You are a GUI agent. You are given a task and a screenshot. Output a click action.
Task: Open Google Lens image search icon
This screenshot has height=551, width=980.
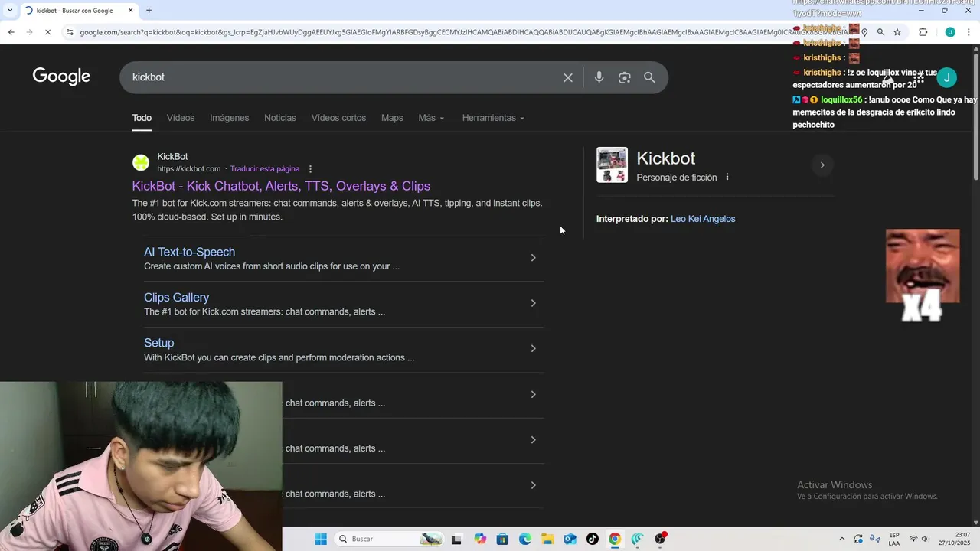625,77
